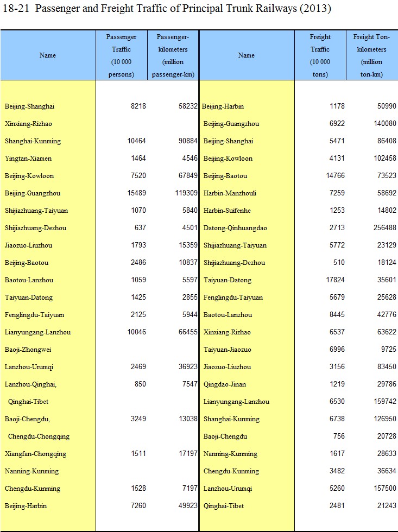Viewport: 398px width, 532px height.
Task: Select the right 'Name' header in freight table
Action: (x=246, y=55)
